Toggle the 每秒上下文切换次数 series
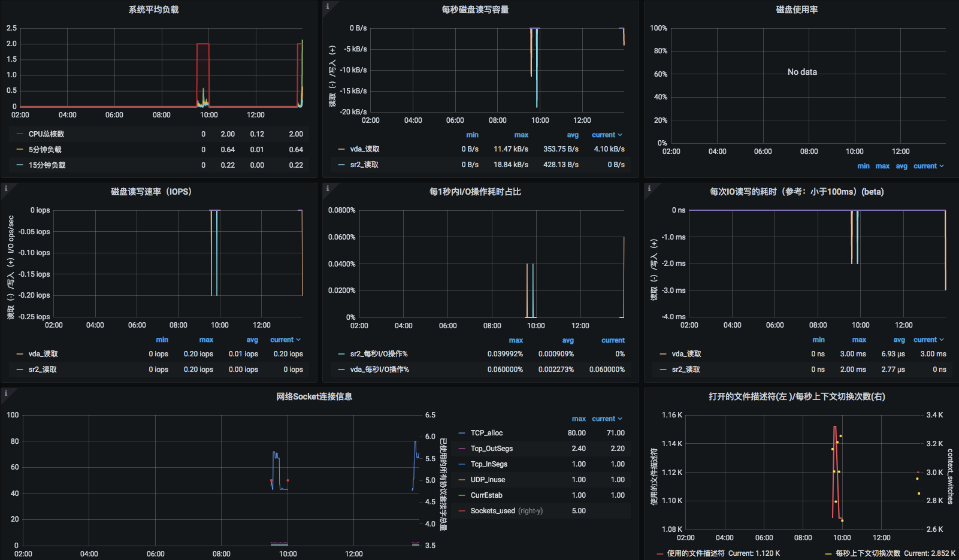 pos(868,553)
